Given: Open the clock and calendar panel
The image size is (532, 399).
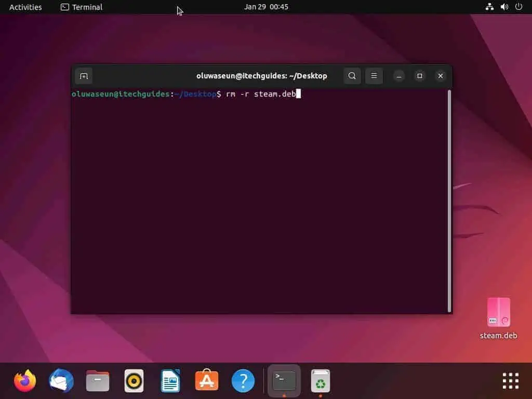Looking at the screenshot, I should tap(266, 7).
